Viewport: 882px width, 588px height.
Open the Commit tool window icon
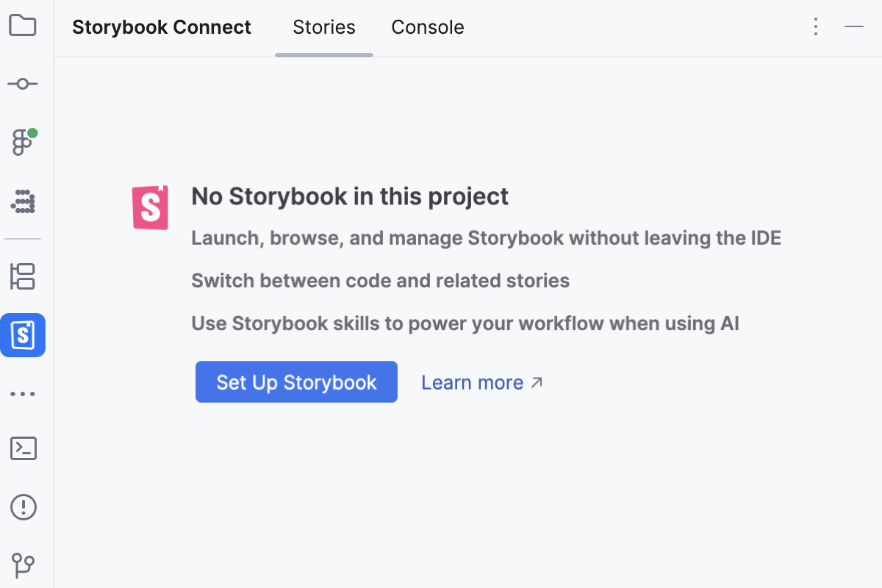click(x=23, y=84)
